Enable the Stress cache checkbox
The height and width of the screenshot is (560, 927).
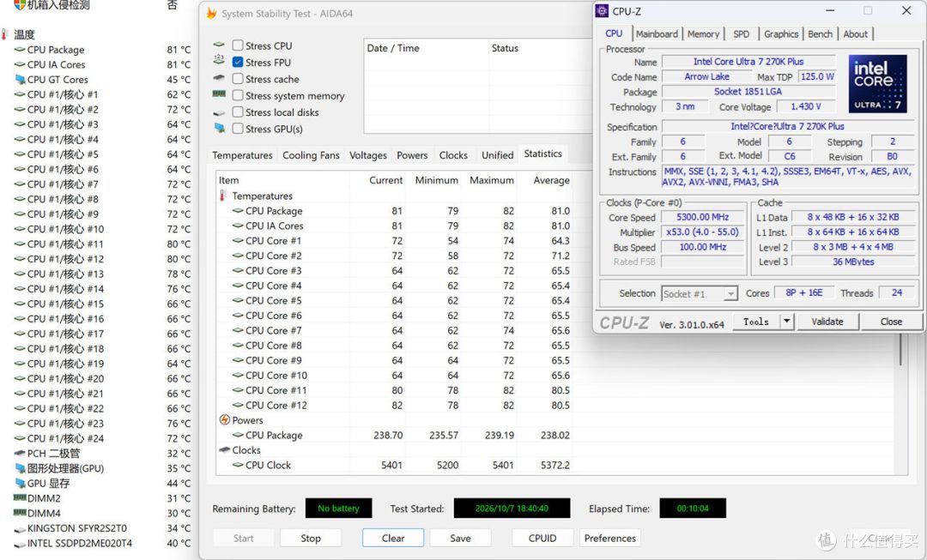[x=238, y=79]
